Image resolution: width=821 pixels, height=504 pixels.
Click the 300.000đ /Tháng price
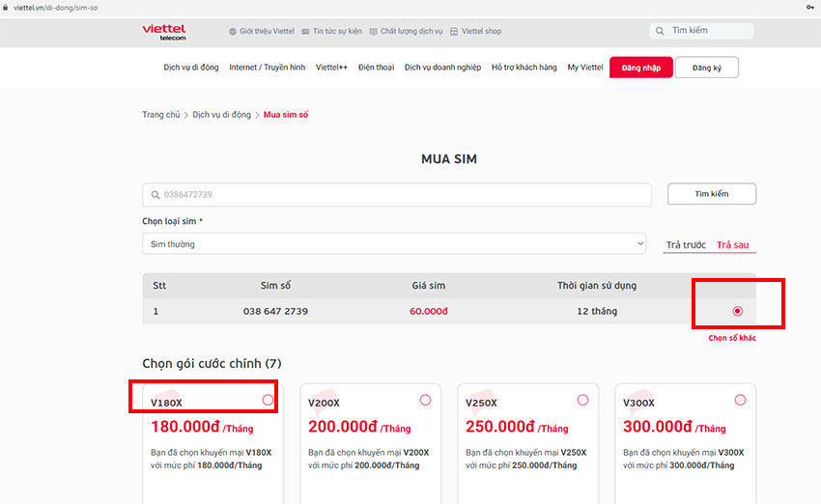pyautogui.click(x=674, y=427)
